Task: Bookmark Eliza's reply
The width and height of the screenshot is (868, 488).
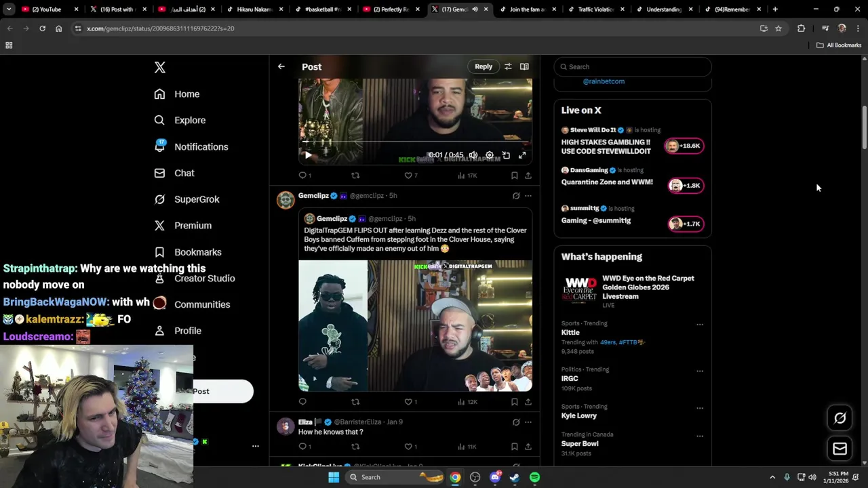Action: coord(515,447)
